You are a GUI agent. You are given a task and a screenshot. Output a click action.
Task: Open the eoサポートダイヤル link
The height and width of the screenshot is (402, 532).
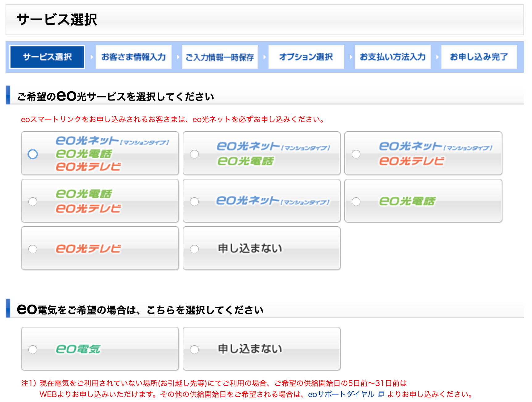341,394
